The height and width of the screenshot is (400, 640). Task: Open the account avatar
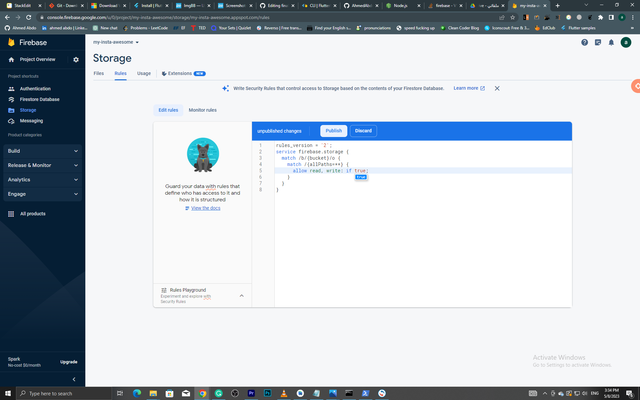tap(626, 42)
